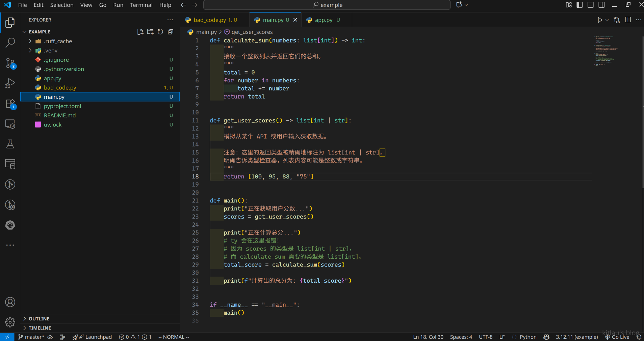Click the New File icon in Explorer

click(140, 32)
